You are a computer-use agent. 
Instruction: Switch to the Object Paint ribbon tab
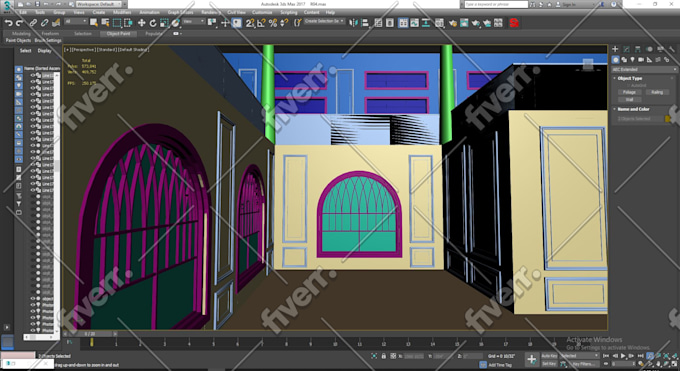click(x=118, y=33)
